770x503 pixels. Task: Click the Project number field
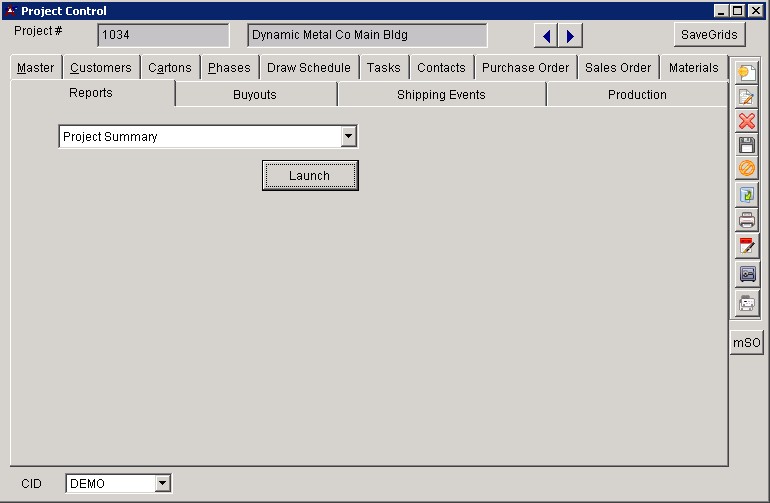pyautogui.click(x=163, y=36)
